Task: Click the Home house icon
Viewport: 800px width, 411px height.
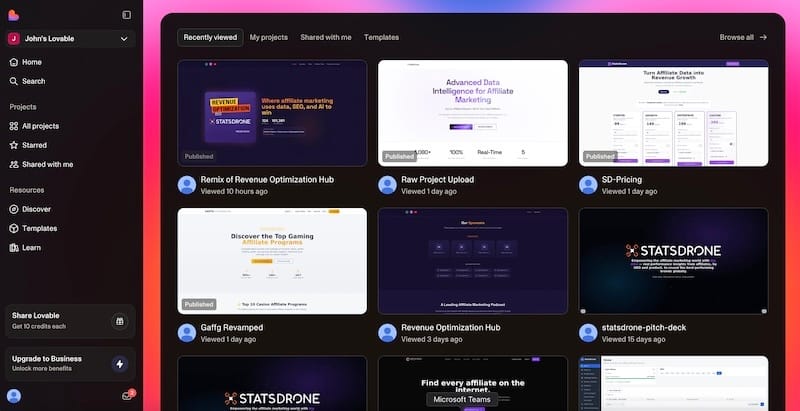Action: 14,62
